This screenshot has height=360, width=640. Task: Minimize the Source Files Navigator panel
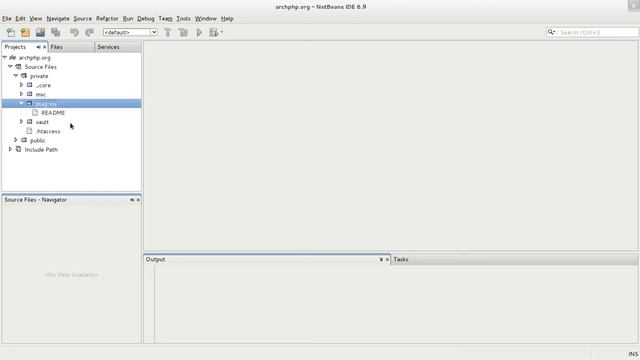[132, 200]
